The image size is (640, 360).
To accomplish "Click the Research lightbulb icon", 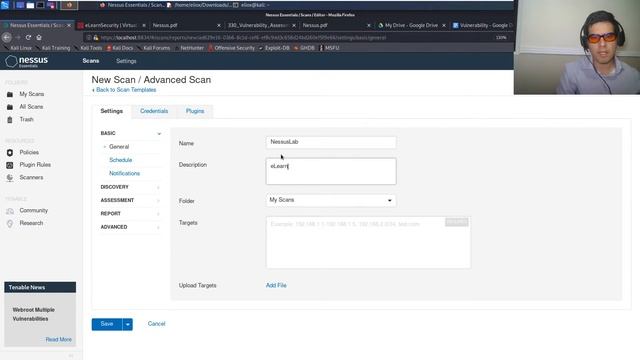I will click(x=10, y=223).
